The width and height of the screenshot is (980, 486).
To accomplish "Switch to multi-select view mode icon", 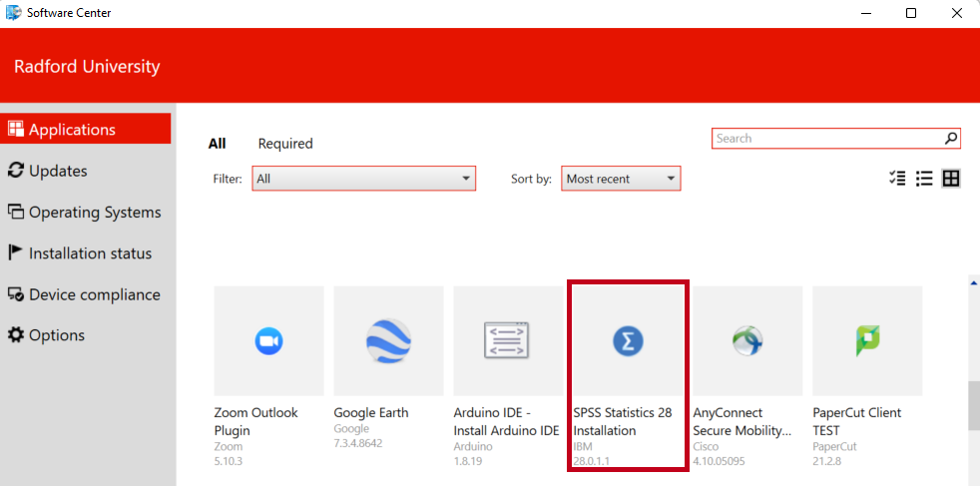I will coord(897,179).
